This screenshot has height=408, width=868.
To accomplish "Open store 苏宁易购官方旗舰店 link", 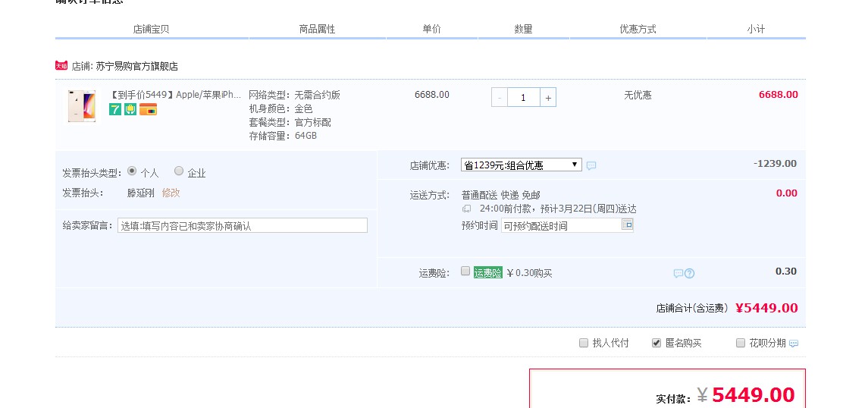I will (x=136, y=67).
